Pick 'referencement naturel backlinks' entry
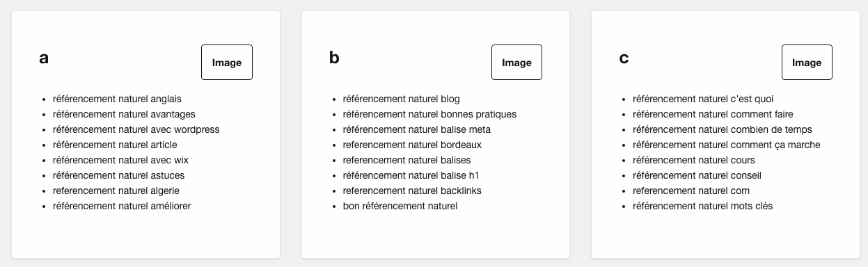Viewport: 868px width, 267px height. pos(412,191)
